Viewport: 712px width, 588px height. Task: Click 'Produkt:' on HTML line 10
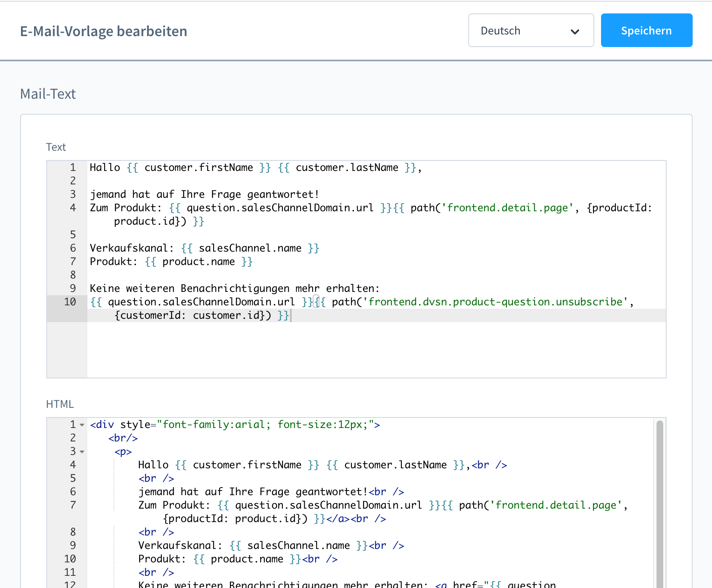coord(162,559)
